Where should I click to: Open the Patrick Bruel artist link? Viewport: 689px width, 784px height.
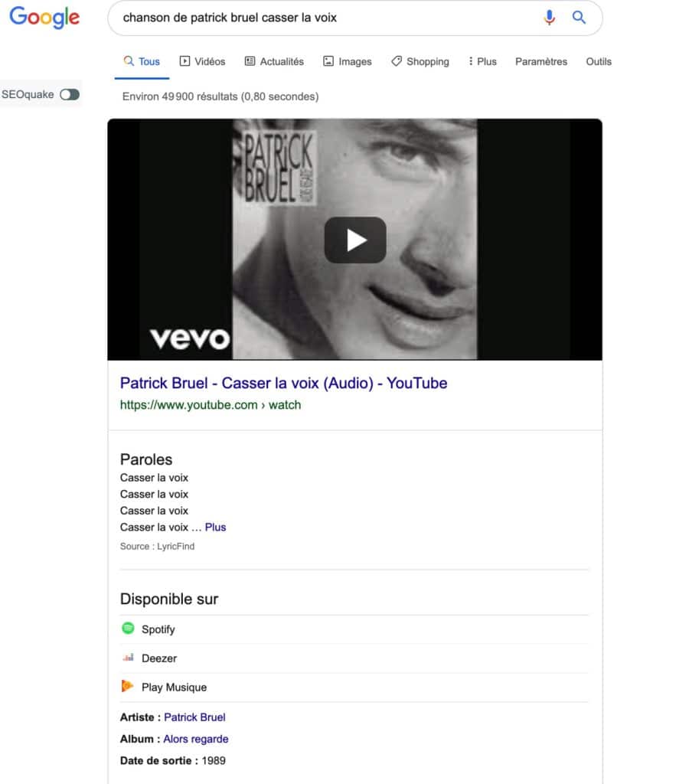(194, 717)
